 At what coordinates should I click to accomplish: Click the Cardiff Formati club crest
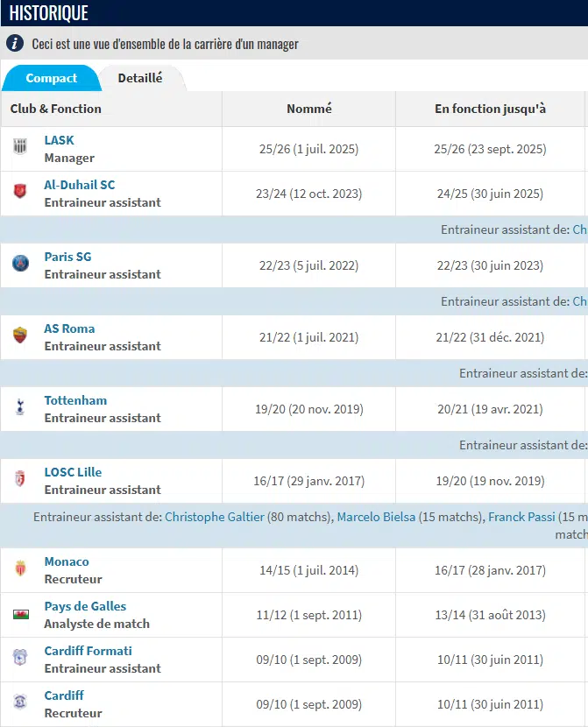[20, 658]
